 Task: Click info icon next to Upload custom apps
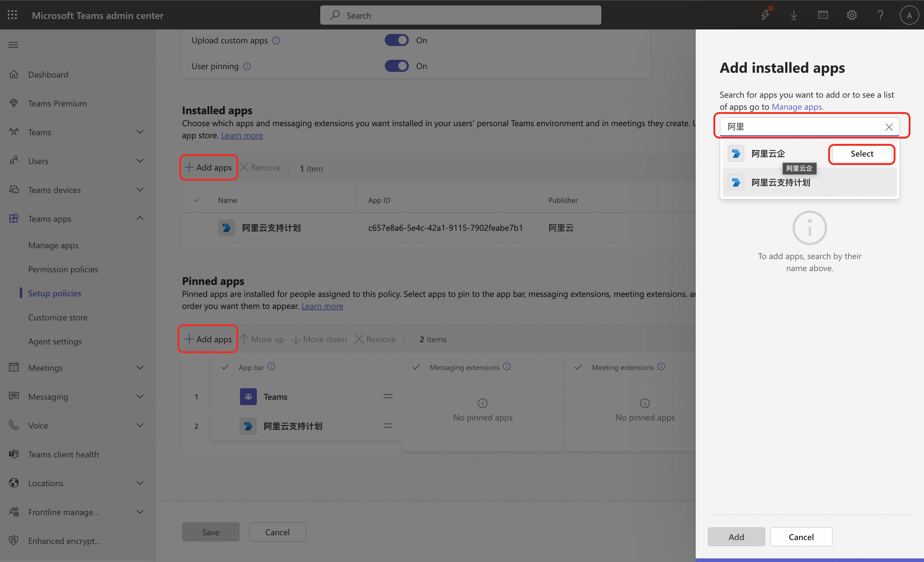pos(276,41)
